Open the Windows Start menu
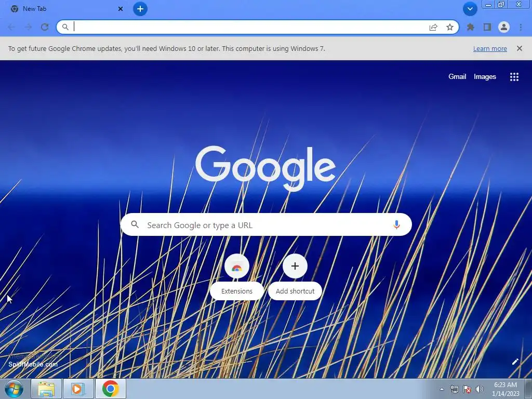Image resolution: width=532 pixels, height=399 pixels. click(x=14, y=389)
